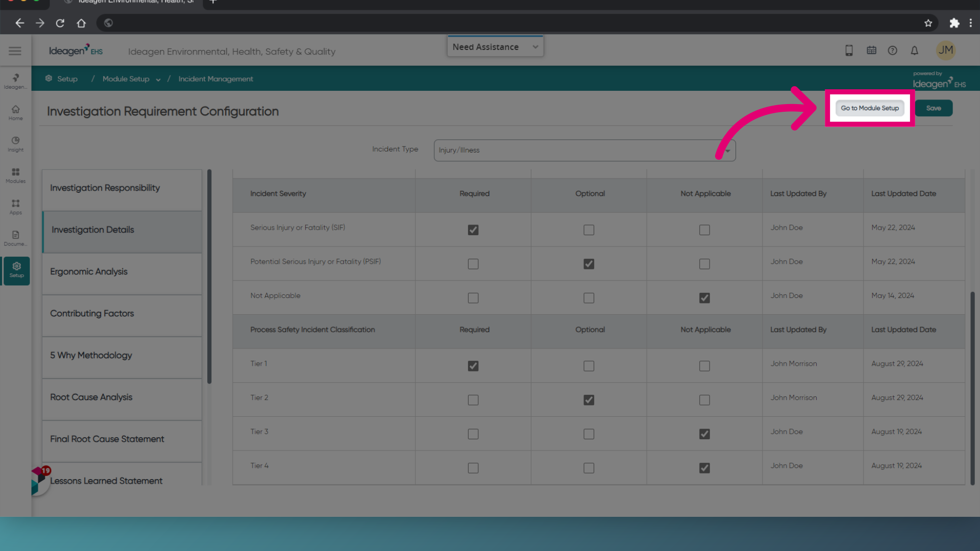Click Module Setup breadcrumb link
Viewport: 980px width, 551px height.
[126, 79]
